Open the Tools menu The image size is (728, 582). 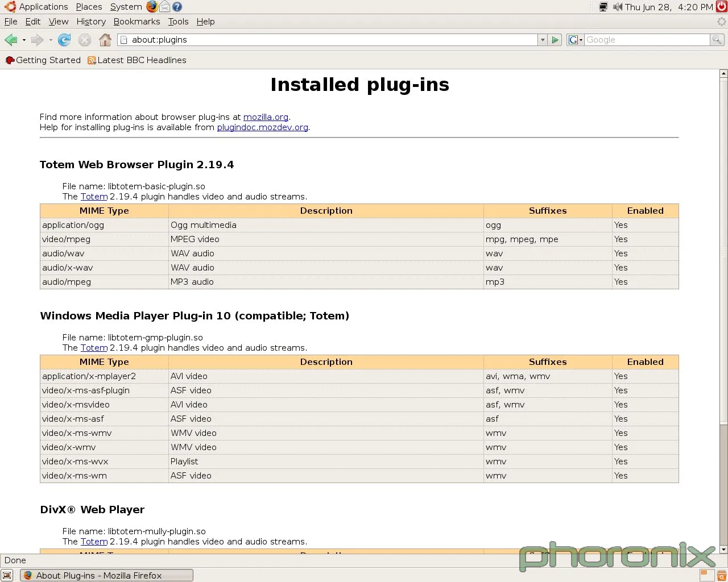[178, 22]
